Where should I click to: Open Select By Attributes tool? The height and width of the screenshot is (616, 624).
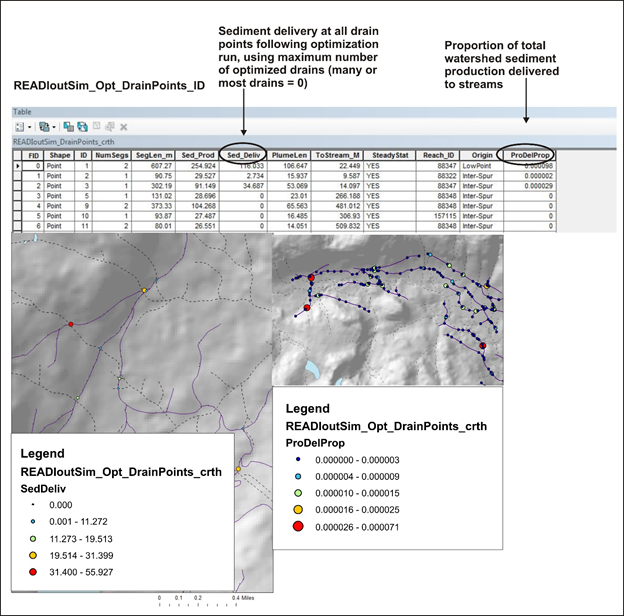point(68,127)
